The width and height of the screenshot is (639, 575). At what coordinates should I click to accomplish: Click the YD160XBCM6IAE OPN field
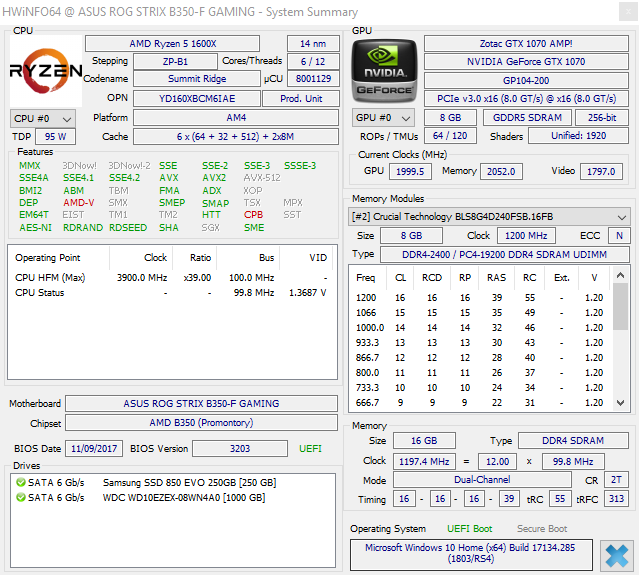coord(197,99)
